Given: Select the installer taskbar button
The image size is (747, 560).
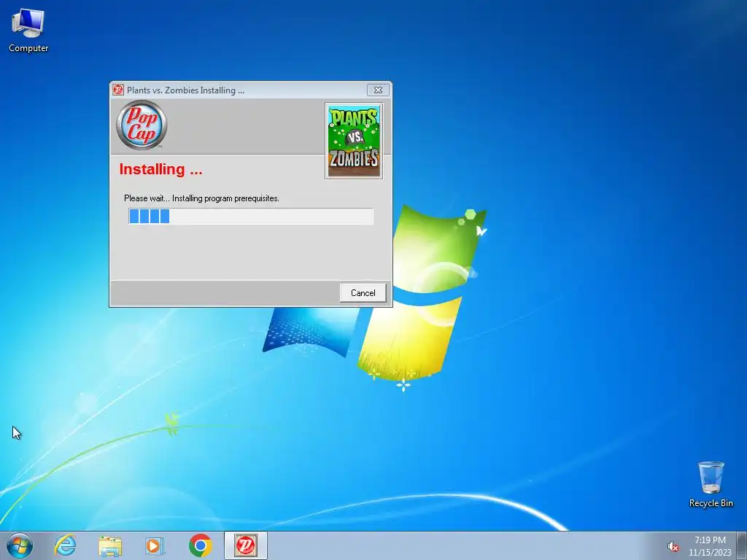Looking at the screenshot, I should click(246, 545).
